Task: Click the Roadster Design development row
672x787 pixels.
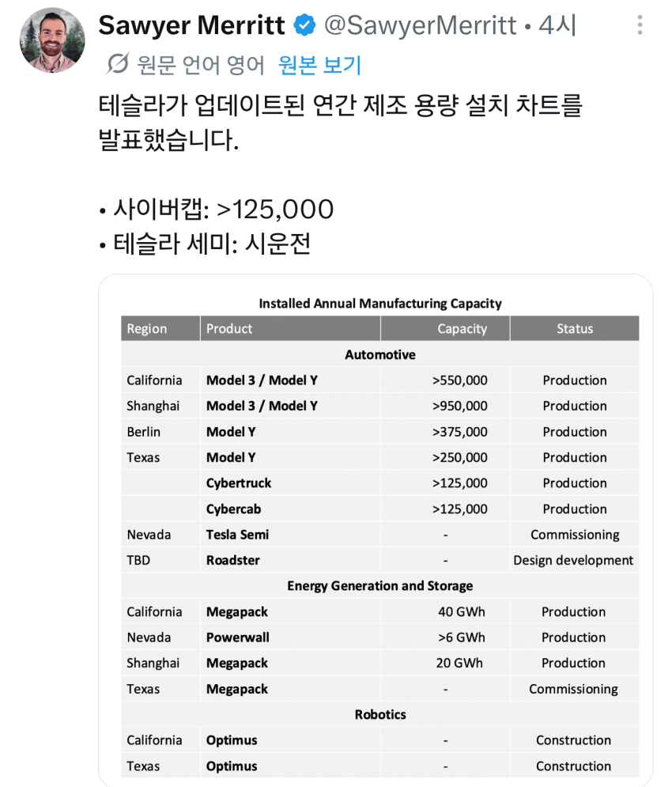Action: tap(380, 560)
